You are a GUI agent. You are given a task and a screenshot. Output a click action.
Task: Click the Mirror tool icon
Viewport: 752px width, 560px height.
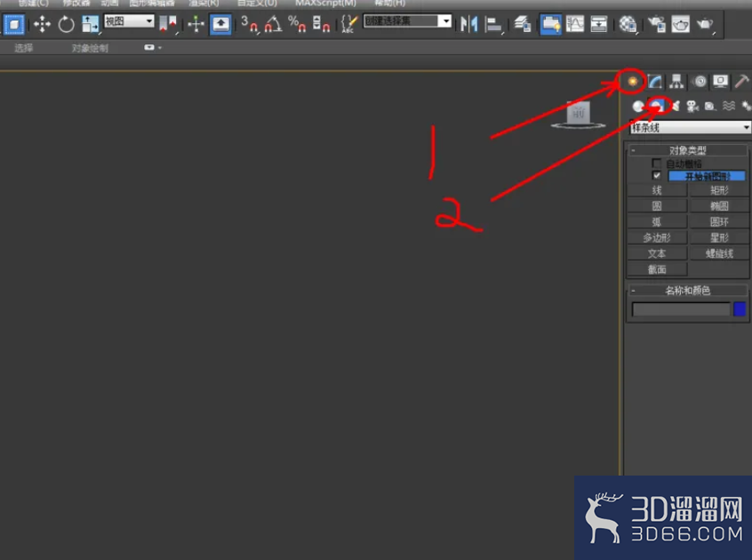point(468,24)
